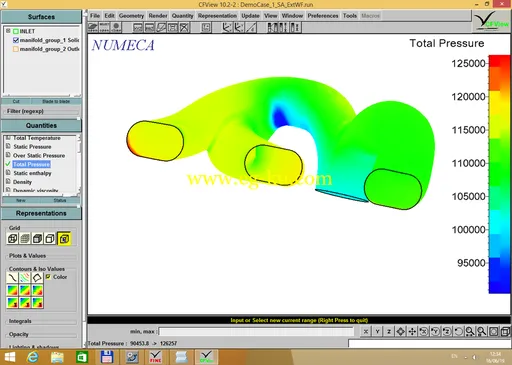This screenshot has height=365, width=512.
Task: Click the four-arrow translate view icon
Action: 412,331
